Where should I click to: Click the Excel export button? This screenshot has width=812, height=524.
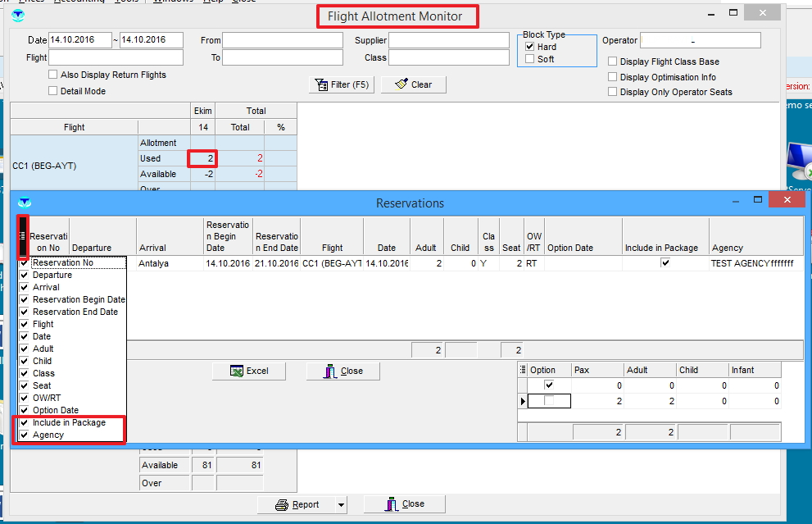pos(249,371)
